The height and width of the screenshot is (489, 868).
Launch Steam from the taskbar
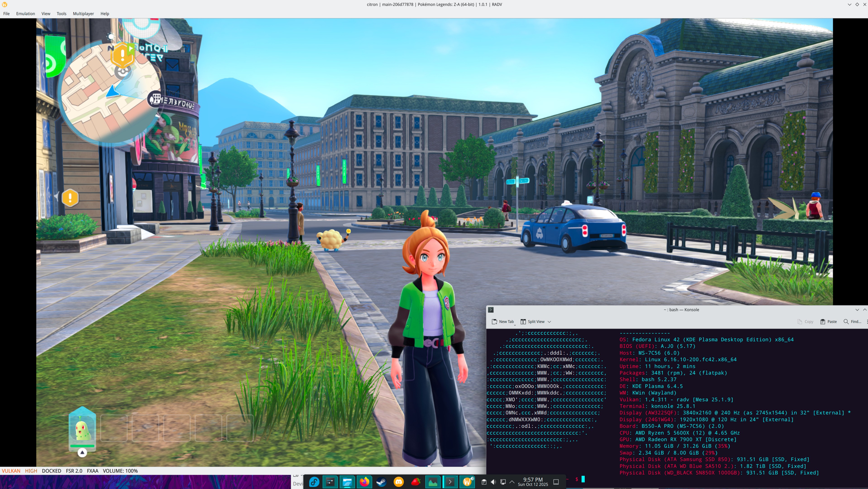(381, 482)
